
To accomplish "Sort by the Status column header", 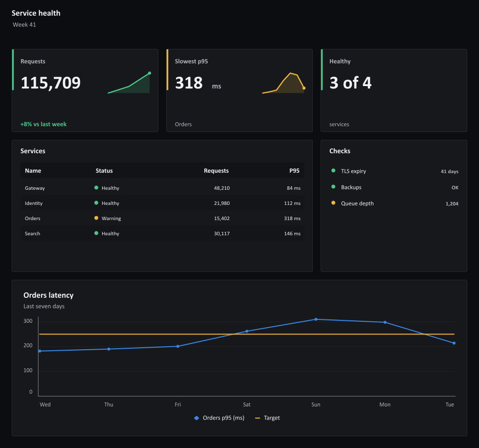I will tap(104, 171).
